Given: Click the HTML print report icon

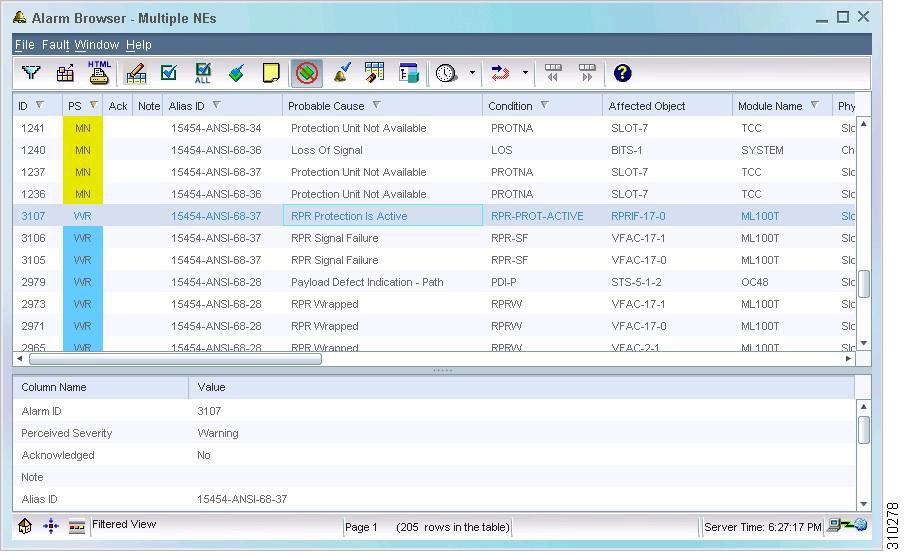Looking at the screenshot, I should click(99, 73).
